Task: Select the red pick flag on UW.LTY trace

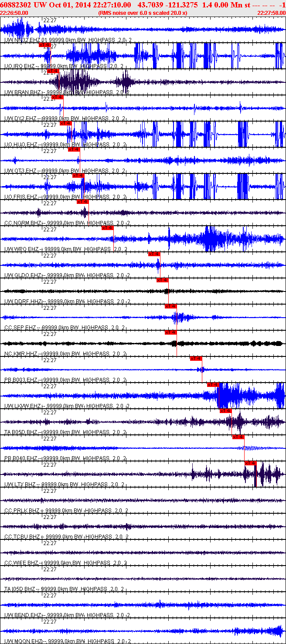Action: click(x=250, y=463)
